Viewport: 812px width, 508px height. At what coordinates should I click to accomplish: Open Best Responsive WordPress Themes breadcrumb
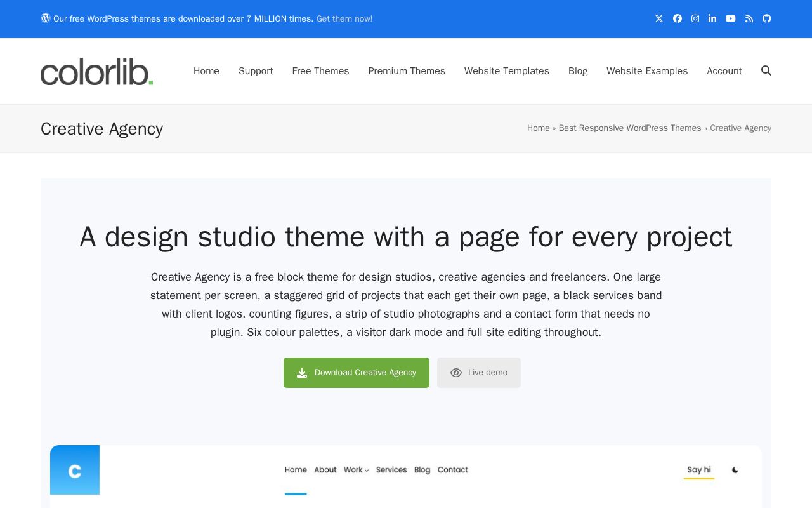630,128
